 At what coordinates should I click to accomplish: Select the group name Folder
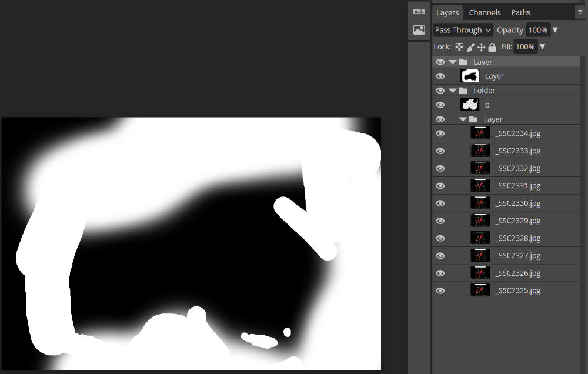[484, 91]
